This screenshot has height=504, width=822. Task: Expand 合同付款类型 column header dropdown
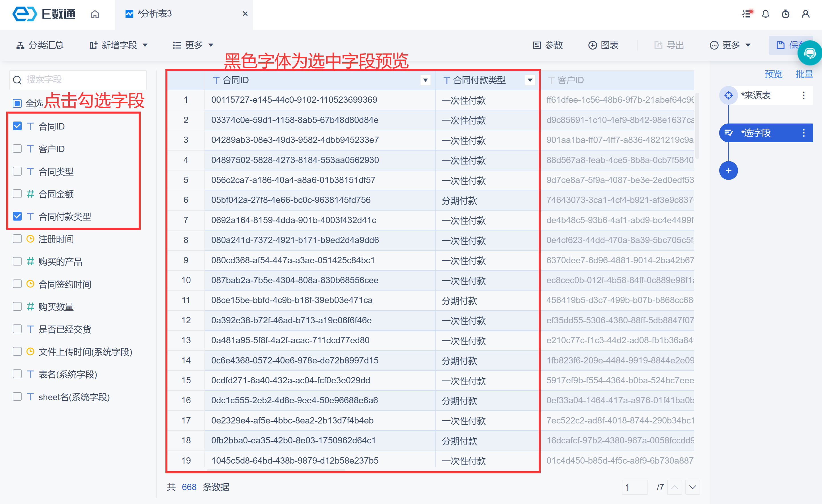530,80
